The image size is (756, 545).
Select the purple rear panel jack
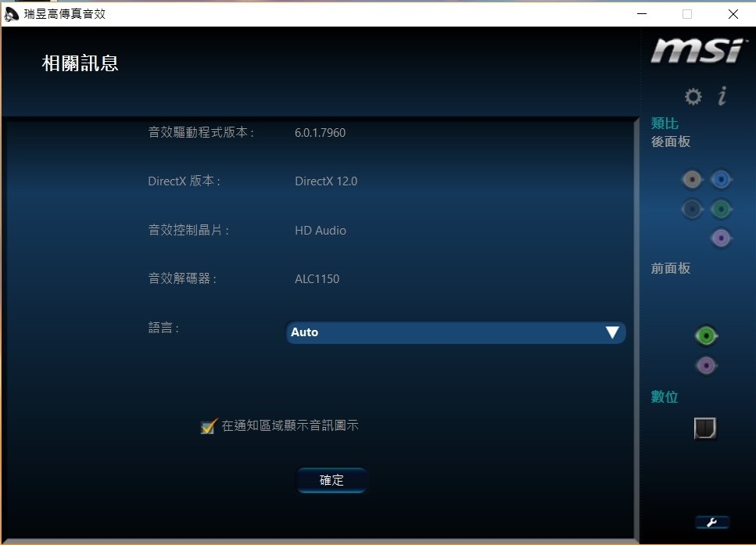point(721,238)
